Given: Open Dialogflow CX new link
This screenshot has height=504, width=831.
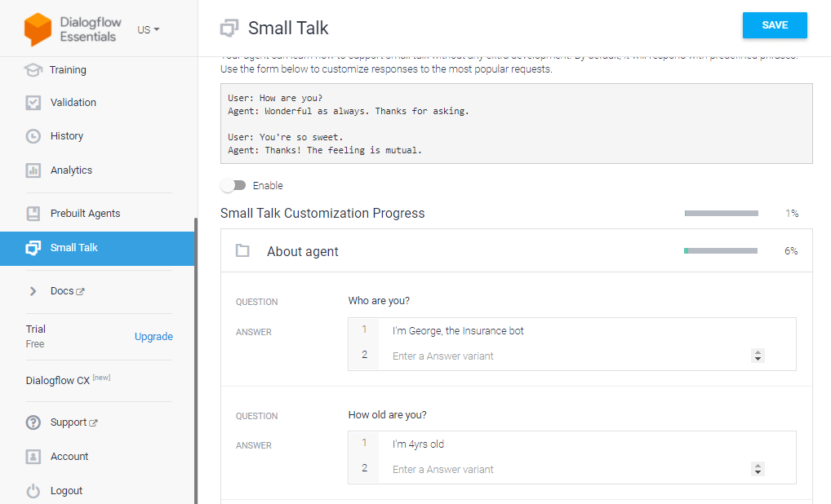Looking at the screenshot, I should 68,380.
